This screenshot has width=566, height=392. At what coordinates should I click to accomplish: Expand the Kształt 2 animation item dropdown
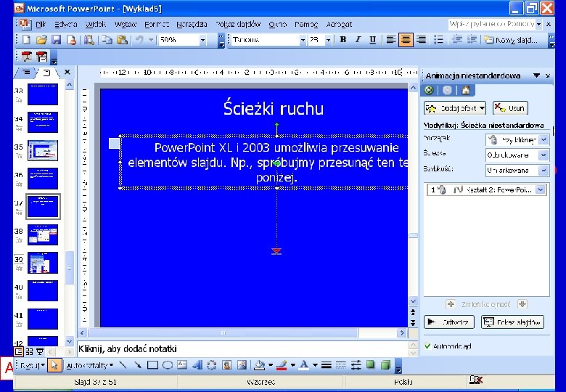(540, 190)
